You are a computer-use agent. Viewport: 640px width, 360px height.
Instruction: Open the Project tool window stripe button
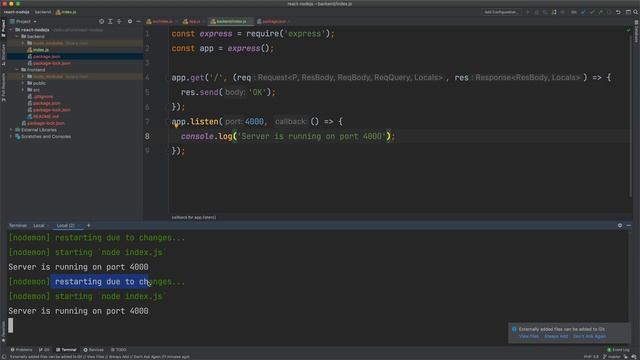coord(4,29)
